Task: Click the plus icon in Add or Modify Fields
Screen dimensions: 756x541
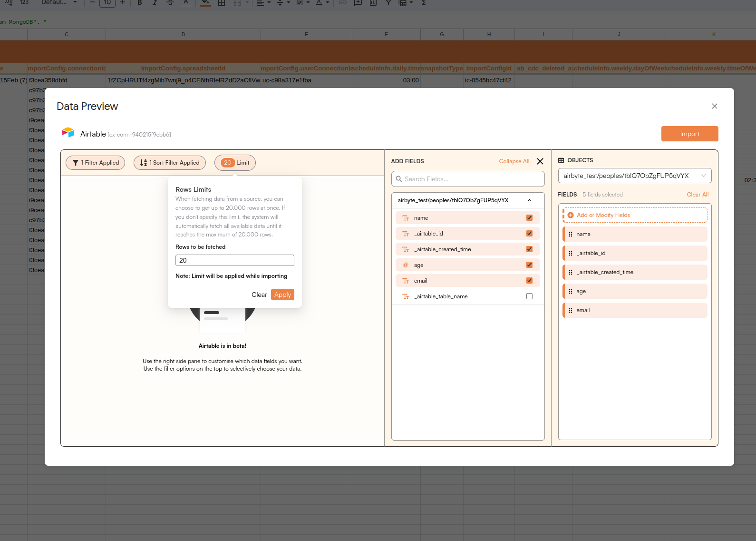Action: click(x=571, y=215)
